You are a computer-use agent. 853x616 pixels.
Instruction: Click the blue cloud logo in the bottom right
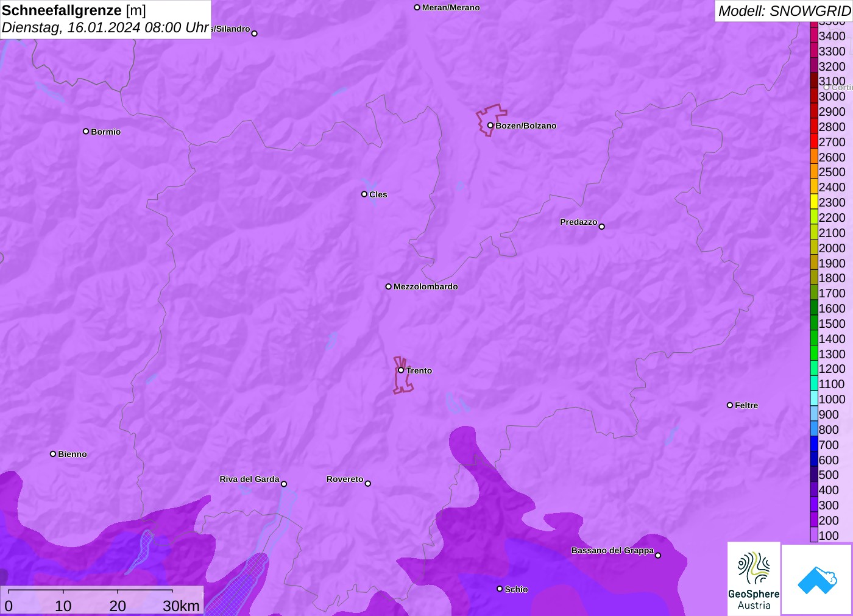817,579
